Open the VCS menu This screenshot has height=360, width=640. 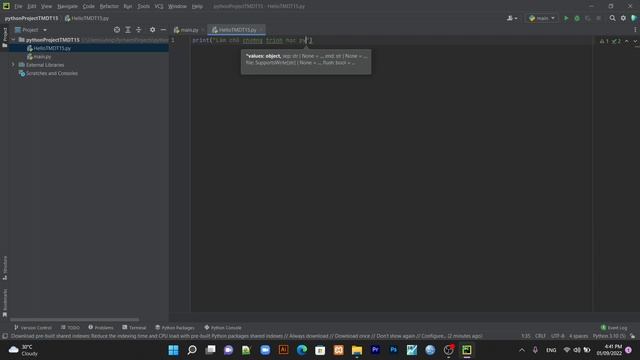(x=159, y=6)
